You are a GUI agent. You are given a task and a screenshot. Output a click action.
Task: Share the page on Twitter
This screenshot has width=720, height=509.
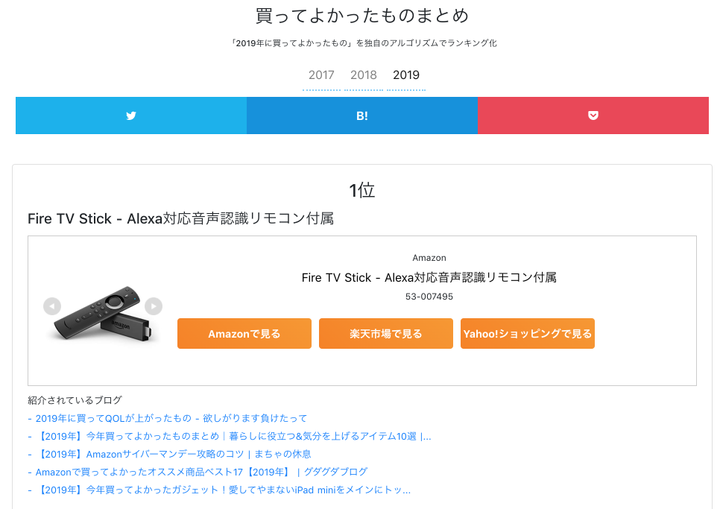tap(131, 115)
